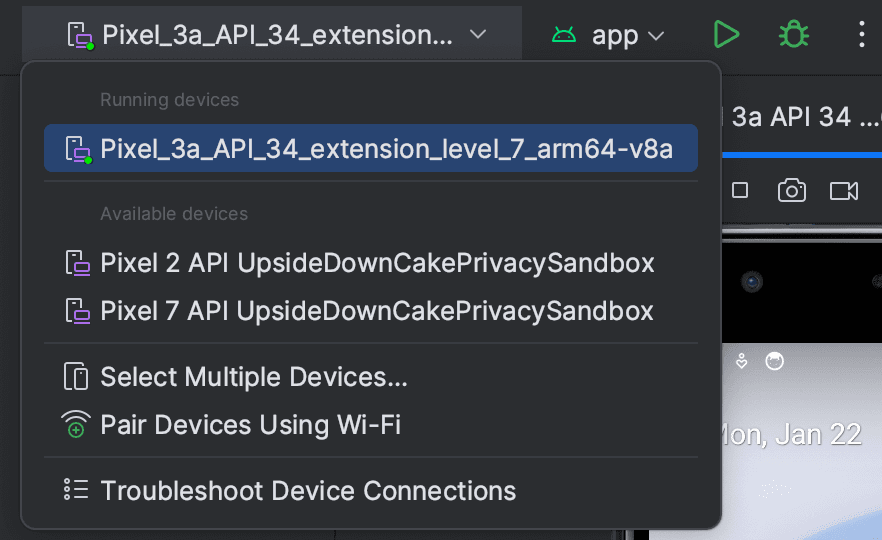Click the green Run app button
The width and height of the screenshot is (882, 540).
click(726, 34)
